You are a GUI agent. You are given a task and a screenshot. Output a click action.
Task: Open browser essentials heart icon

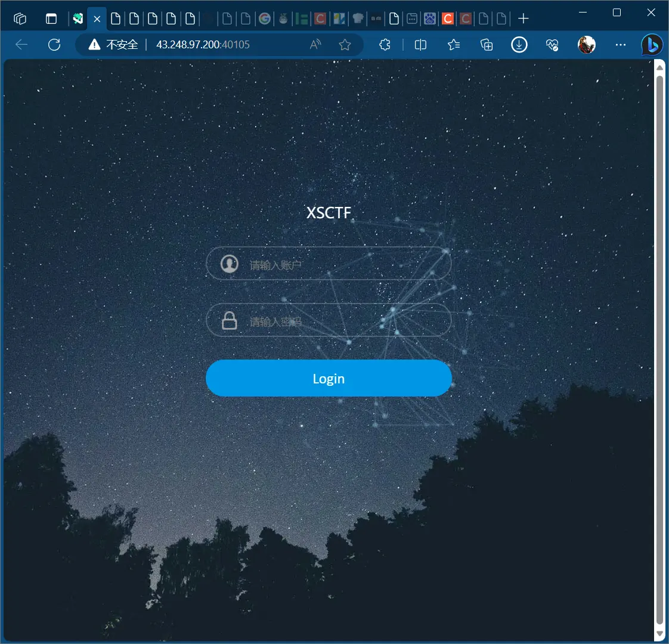[x=552, y=45]
